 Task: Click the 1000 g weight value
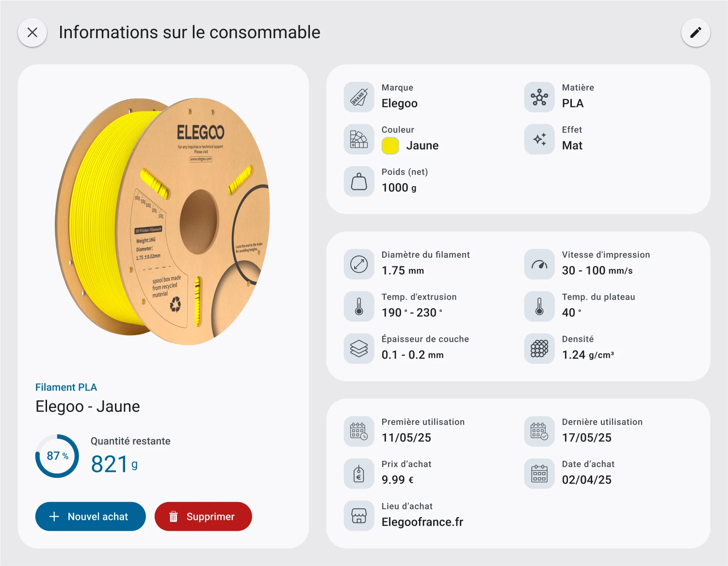click(x=399, y=188)
